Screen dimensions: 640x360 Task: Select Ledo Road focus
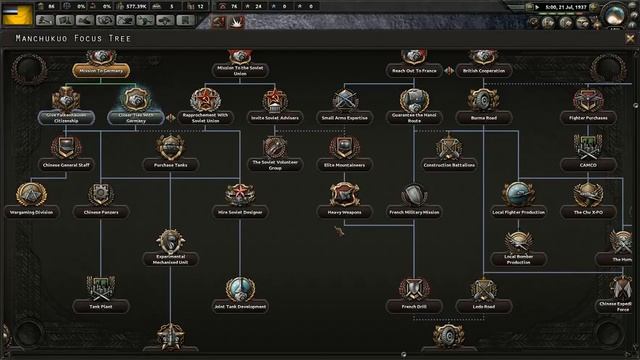[484, 307]
